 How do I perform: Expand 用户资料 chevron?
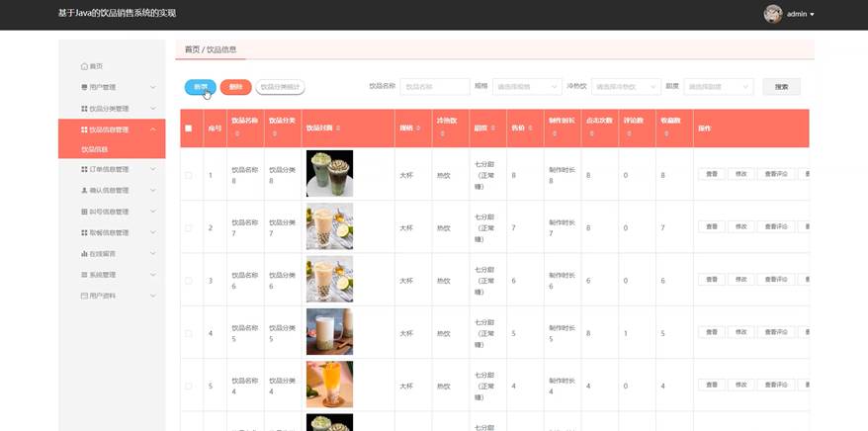point(153,296)
